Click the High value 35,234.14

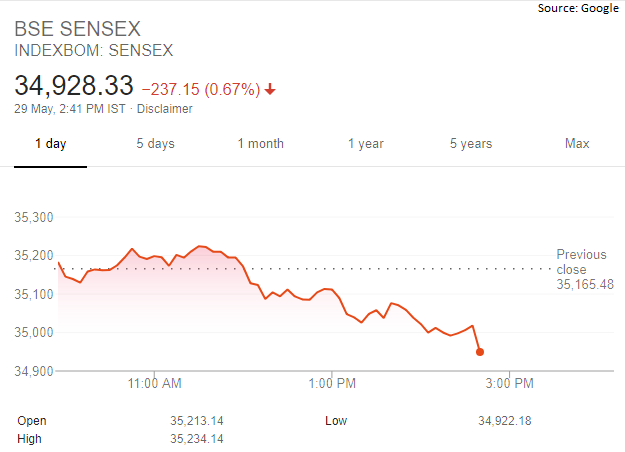(197, 439)
